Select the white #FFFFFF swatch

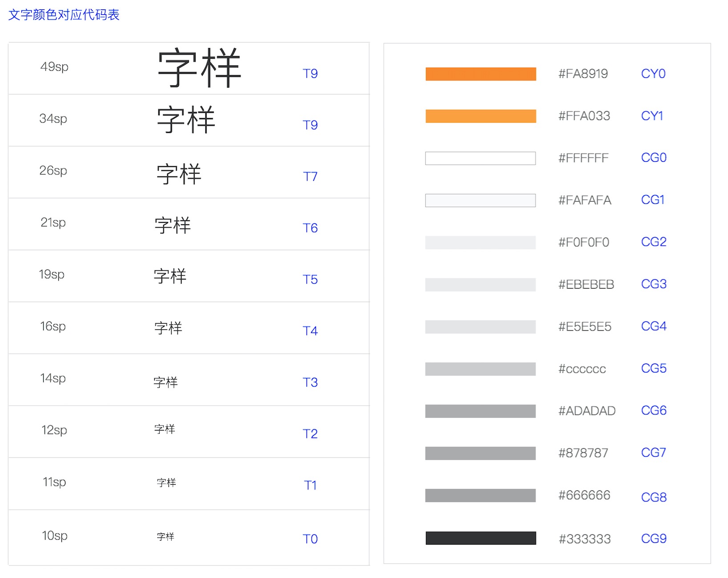click(x=481, y=158)
